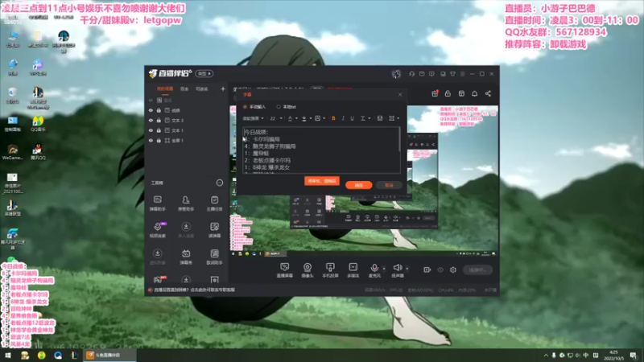Viewport: 644px width, 362px height.
Task: Click the live streaming app taskbar button
Action: (110, 356)
